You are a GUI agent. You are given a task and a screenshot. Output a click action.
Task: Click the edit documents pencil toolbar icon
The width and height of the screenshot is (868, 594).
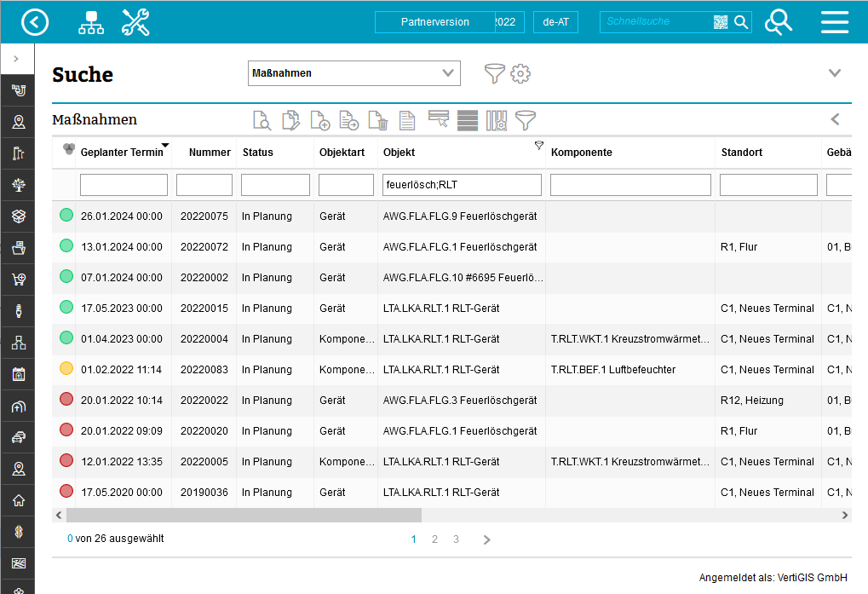290,120
